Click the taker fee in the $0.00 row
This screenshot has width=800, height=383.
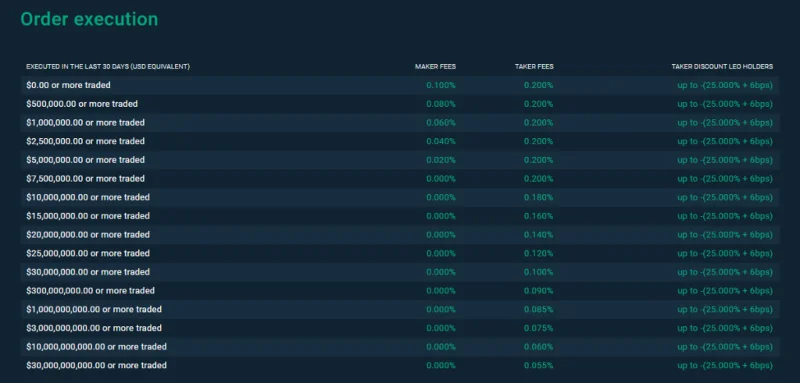(x=538, y=85)
